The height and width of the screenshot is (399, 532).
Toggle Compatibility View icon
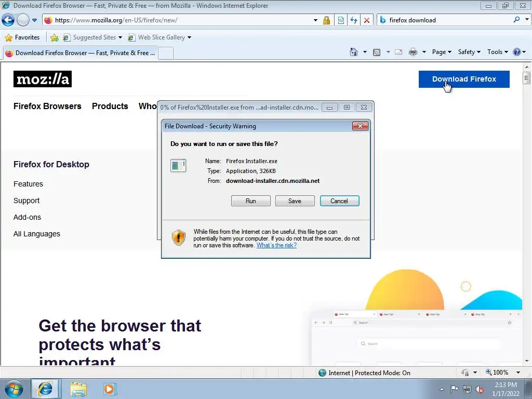tap(341, 20)
